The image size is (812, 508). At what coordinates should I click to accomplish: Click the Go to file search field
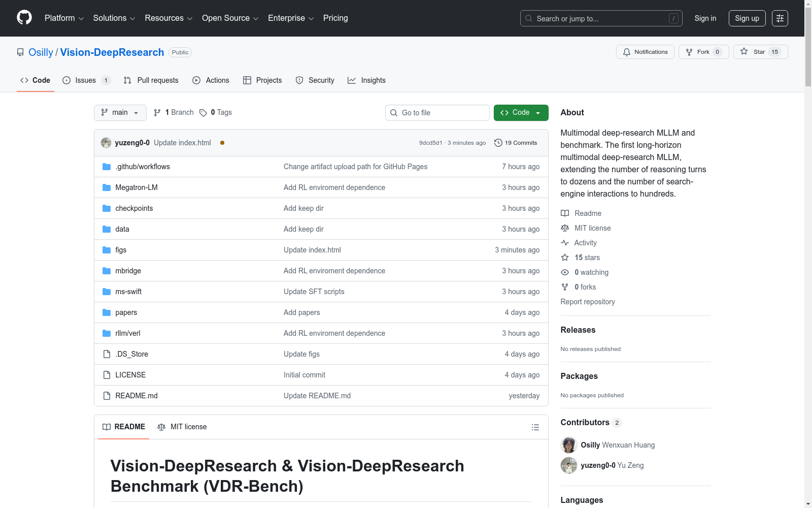point(437,113)
